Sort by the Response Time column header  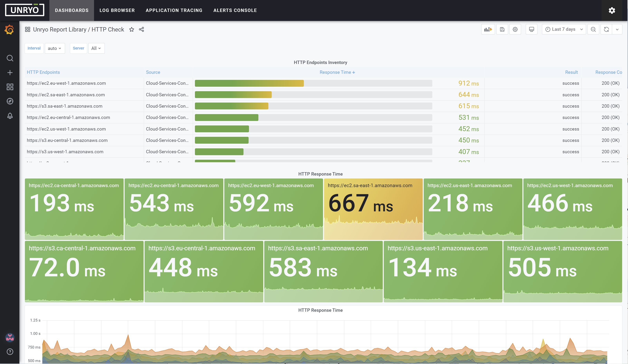pyautogui.click(x=338, y=72)
